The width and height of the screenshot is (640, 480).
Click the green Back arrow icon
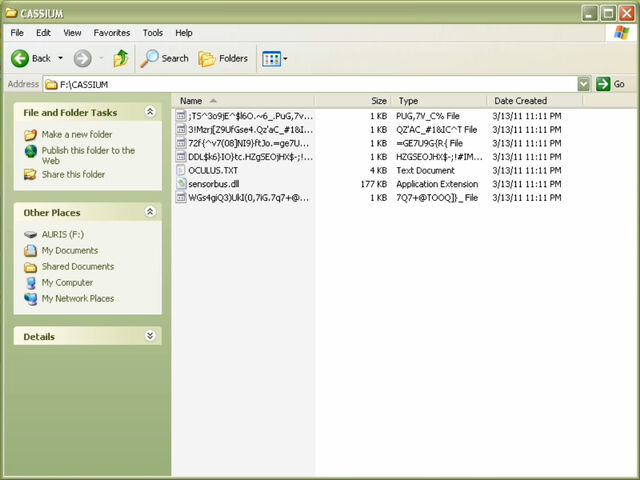click(x=20, y=59)
